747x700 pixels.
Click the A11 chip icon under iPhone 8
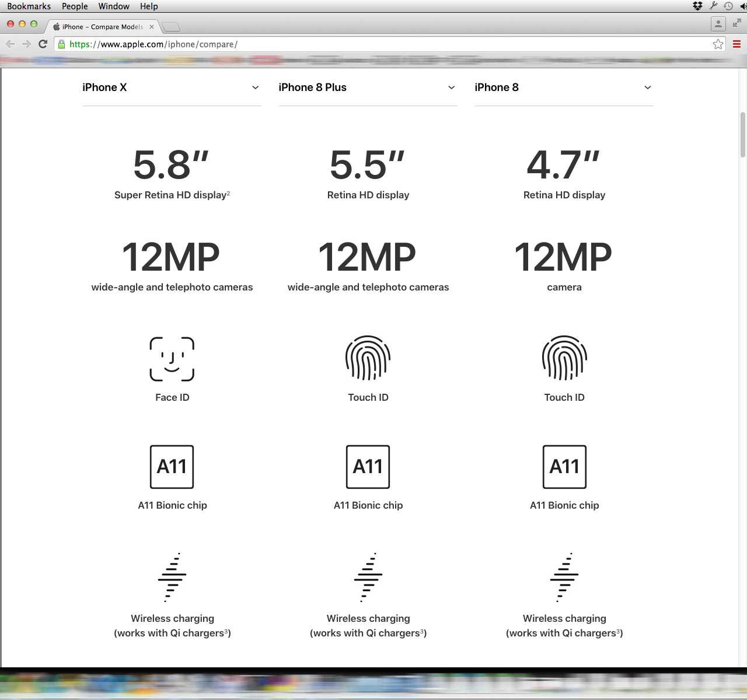564,467
